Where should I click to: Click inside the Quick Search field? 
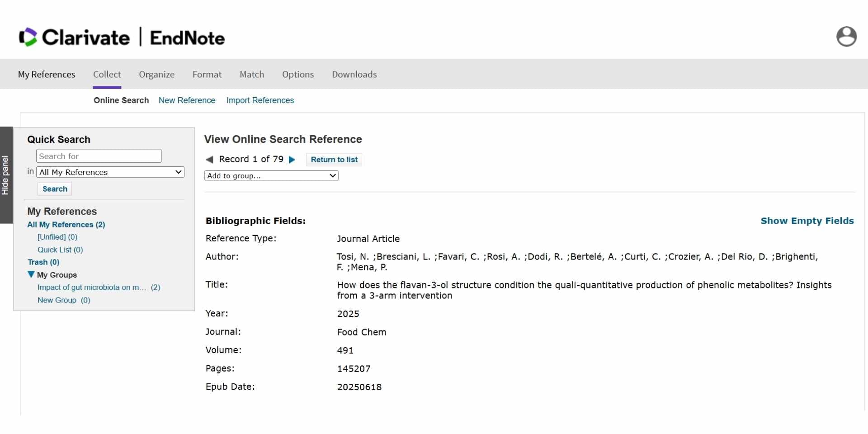pos(99,156)
